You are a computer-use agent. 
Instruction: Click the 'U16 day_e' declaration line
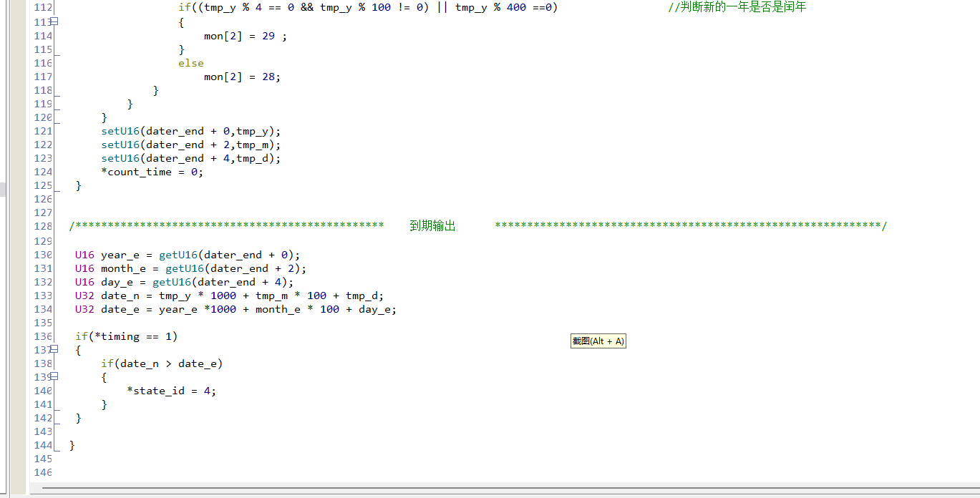pyautogui.click(x=184, y=282)
